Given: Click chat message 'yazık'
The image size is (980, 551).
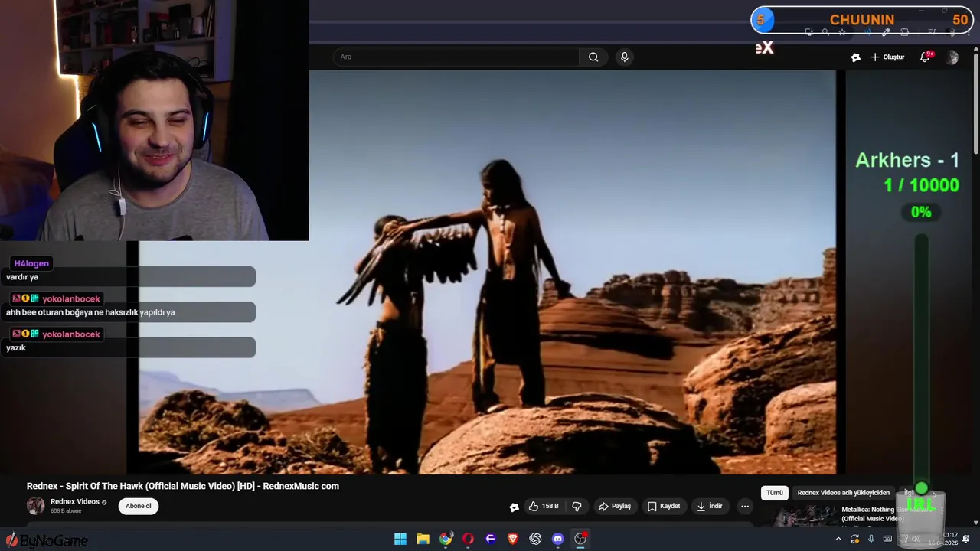Looking at the screenshot, I should point(16,347).
